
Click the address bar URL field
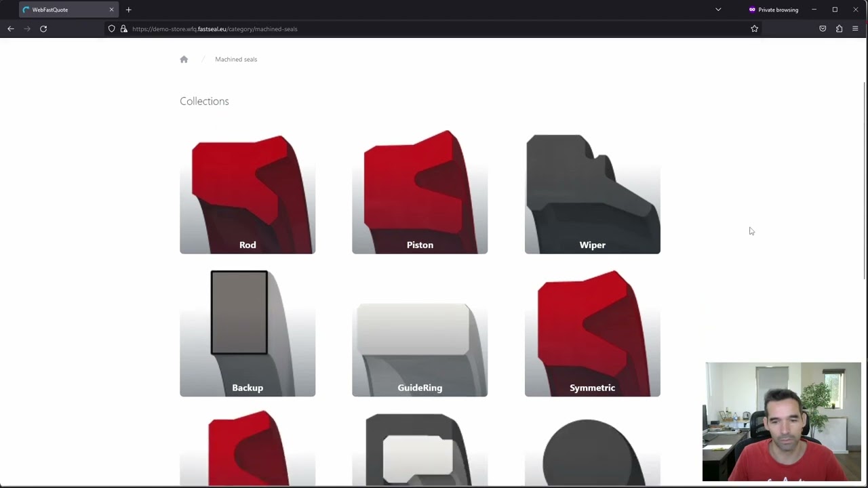click(434, 28)
